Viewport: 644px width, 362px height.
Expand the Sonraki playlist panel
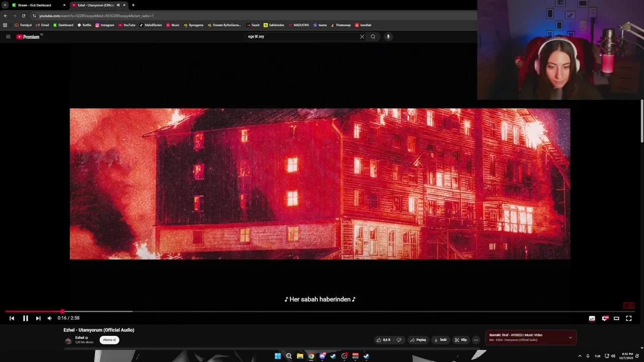coord(570,337)
